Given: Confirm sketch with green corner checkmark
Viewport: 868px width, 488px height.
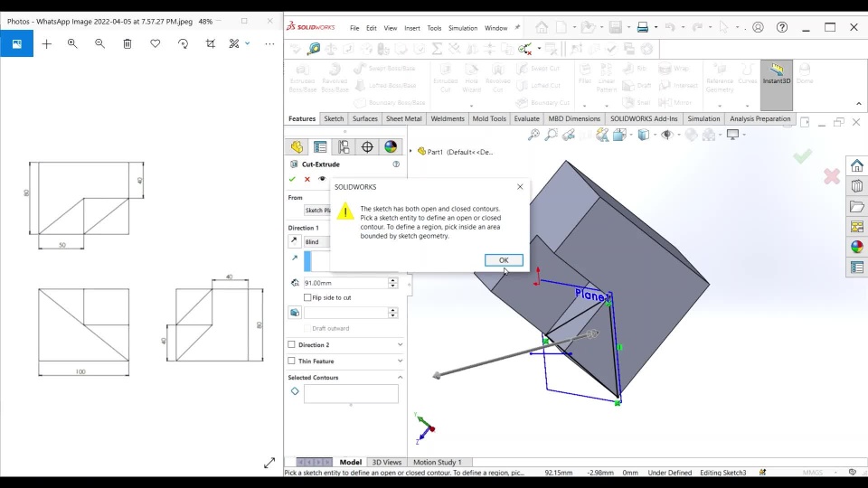Looking at the screenshot, I should point(802,156).
